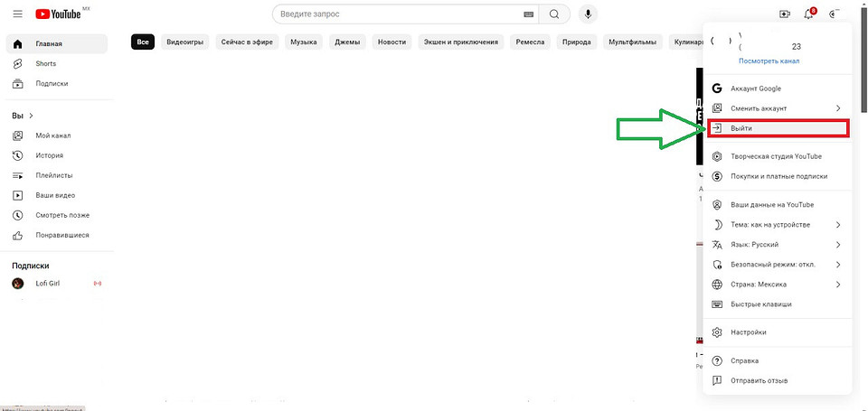Screen dimensions: 868x411
Task: Open the on-screen keyboard icon in search
Action: (528, 14)
